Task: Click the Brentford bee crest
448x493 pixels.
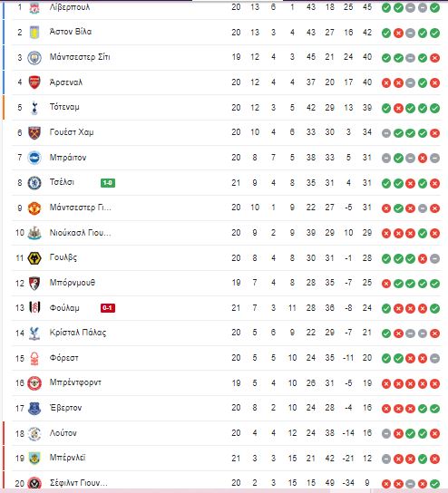Action: (x=34, y=383)
